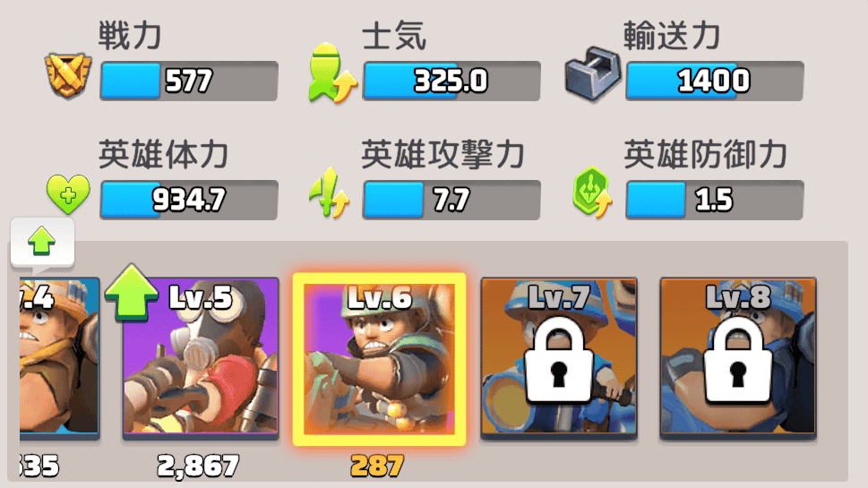The height and width of the screenshot is (488, 868).
Task: Open the green arrow speech bubble
Action: pyautogui.click(x=42, y=244)
